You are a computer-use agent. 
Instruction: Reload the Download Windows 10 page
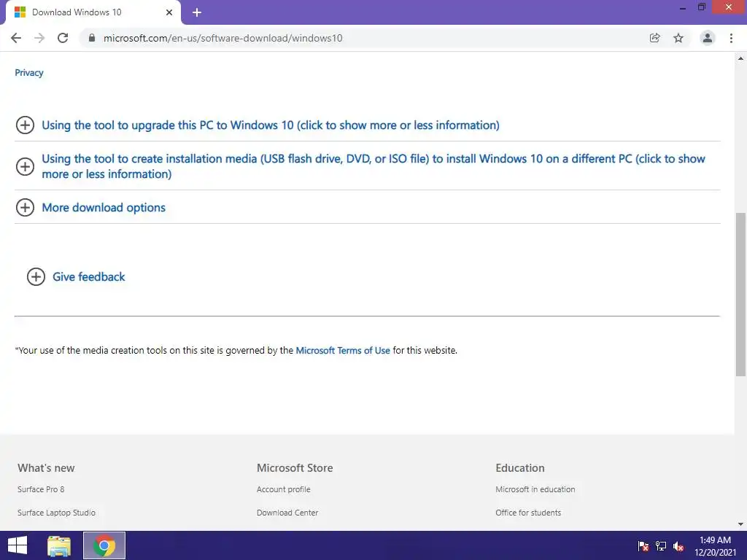coord(63,38)
